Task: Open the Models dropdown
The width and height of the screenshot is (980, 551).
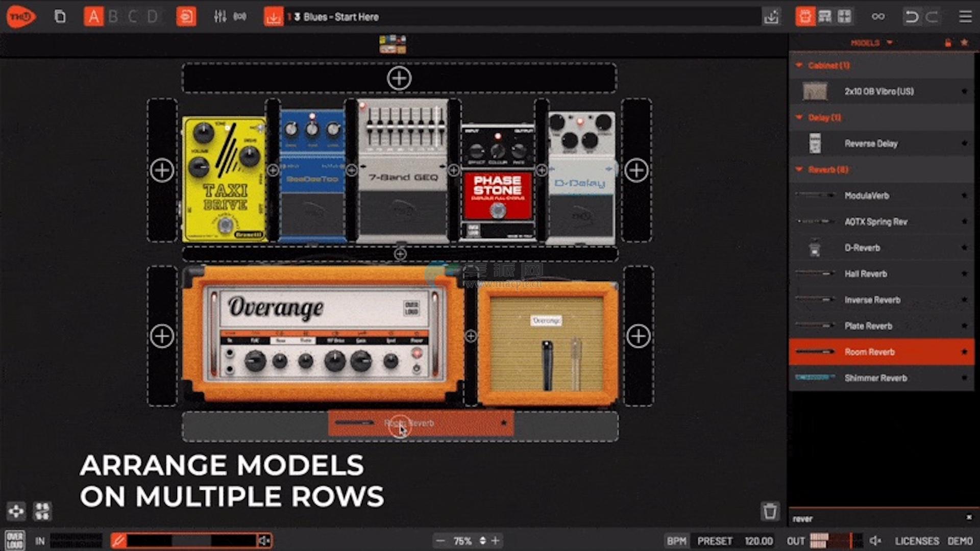Action: (871, 43)
